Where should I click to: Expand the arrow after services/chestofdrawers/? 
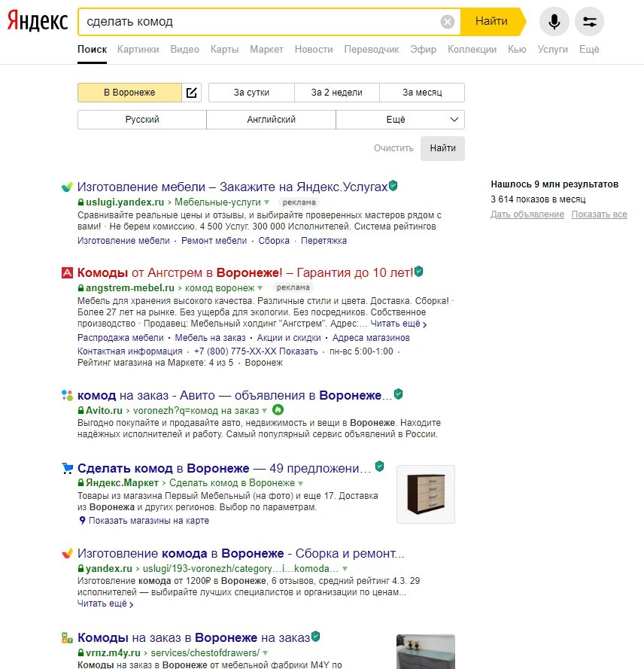(x=265, y=653)
